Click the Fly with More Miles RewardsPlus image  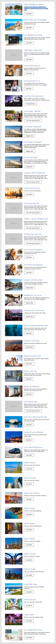[14, 162]
